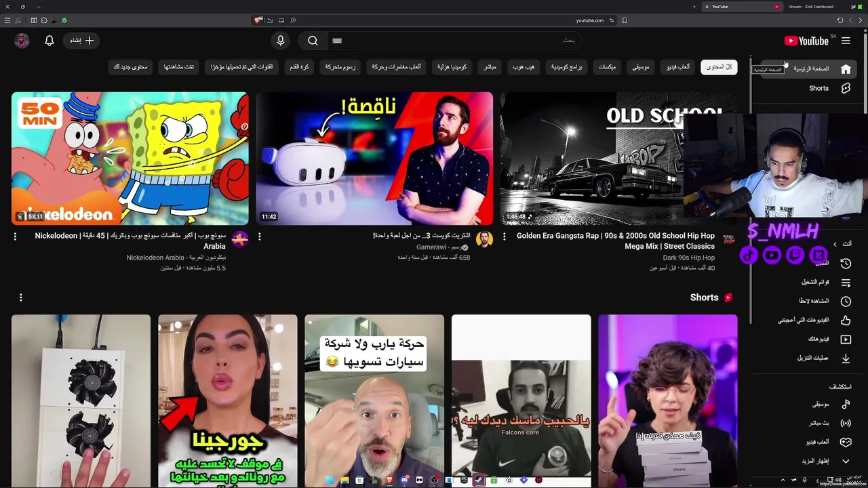Select the هيب هوب filter chip

point(523,67)
